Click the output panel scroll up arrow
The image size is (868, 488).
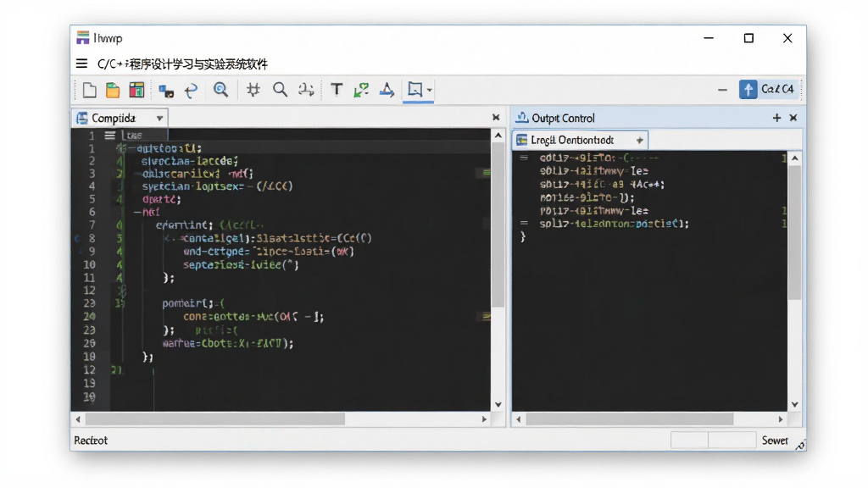point(795,158)
